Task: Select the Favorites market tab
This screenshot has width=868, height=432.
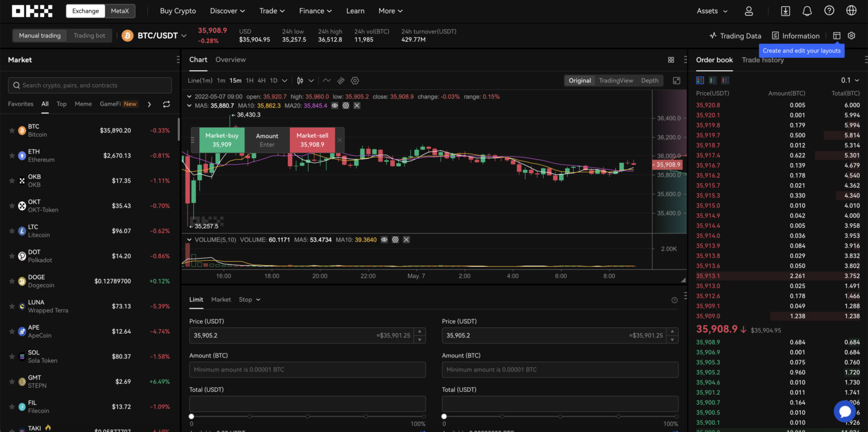Action: point(20,104)
